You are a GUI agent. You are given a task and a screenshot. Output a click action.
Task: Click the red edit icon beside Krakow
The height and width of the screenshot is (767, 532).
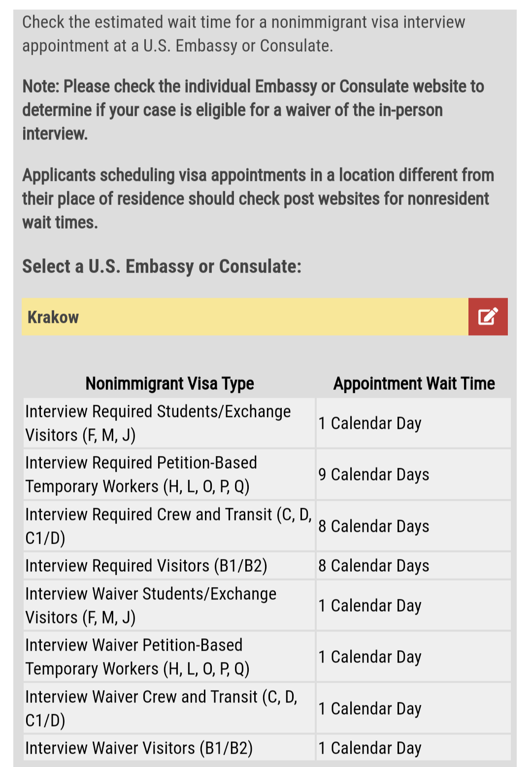[x=488, y=316]
